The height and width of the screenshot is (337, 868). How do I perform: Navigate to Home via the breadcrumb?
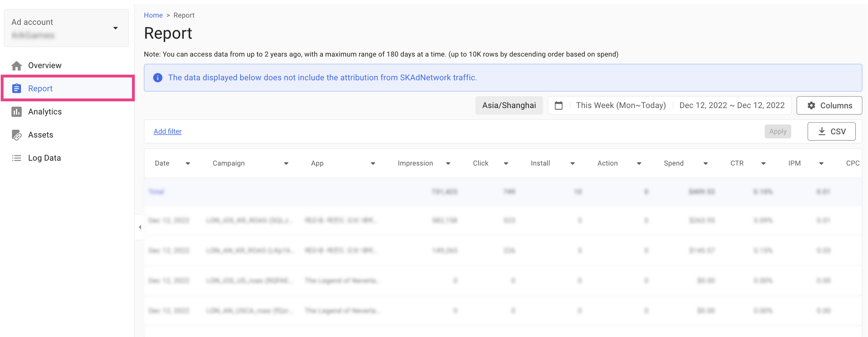[x=153, y=15]
